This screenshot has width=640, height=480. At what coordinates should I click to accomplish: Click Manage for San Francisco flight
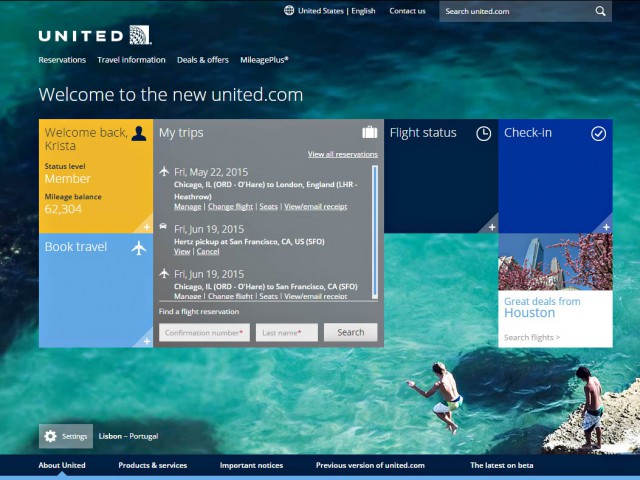coord(188,296)
